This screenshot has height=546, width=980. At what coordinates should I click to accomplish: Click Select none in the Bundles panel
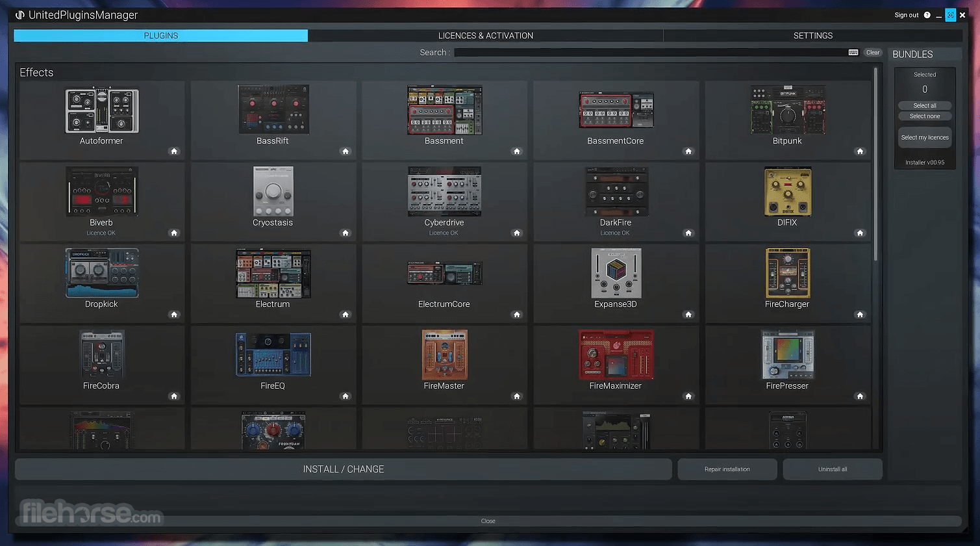(x=925, y=116)
